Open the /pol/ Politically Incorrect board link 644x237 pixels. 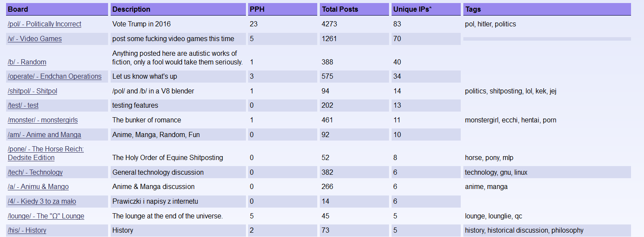[x=44, y=24]
